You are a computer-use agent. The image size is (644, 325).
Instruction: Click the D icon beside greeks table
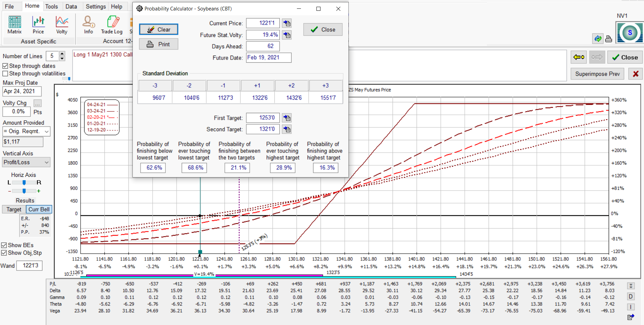[x=631, y=297]
